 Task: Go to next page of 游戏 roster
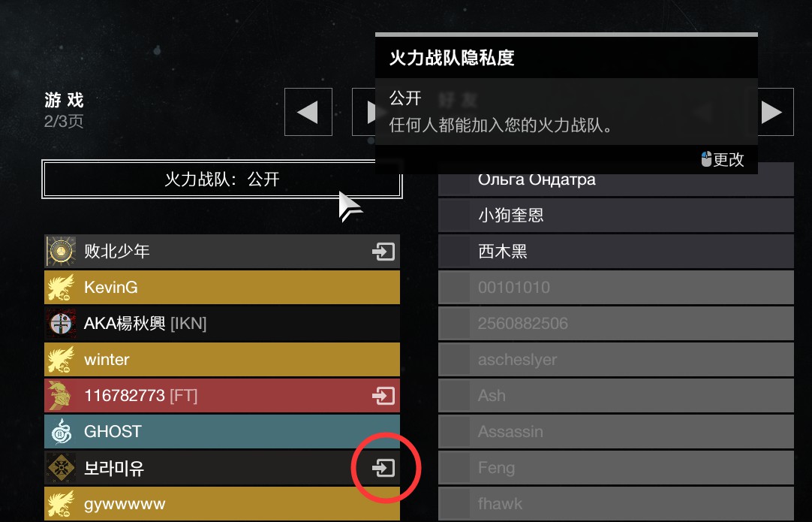click(x=363, y=112)
